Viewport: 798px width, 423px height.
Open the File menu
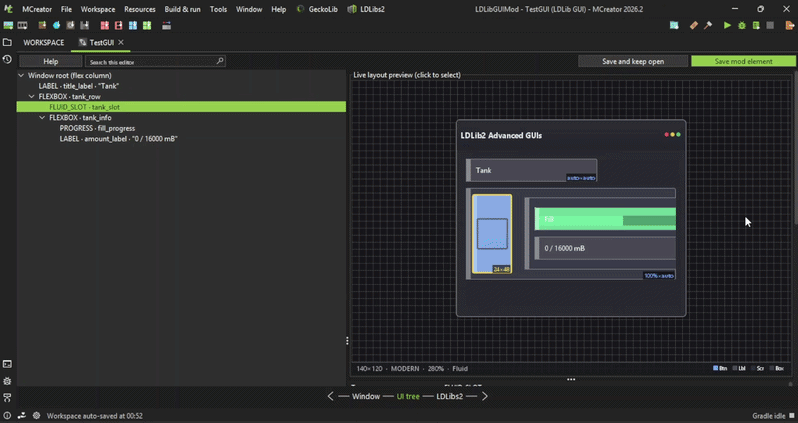pos(66,9)
